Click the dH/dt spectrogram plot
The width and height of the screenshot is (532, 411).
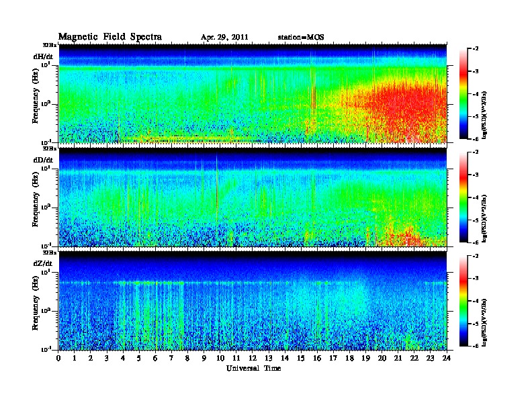tap(253, 93)
